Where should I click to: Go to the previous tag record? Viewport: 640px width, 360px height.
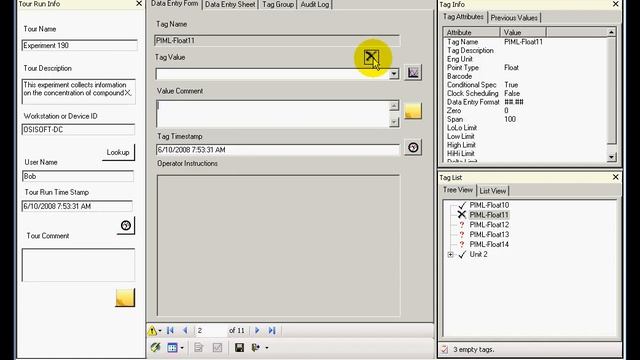[185, 331]
